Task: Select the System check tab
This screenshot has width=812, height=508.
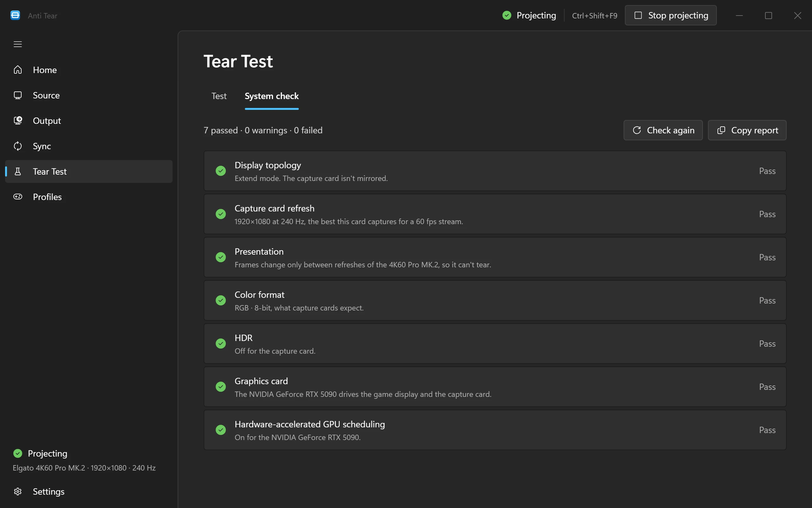Action: [x=272, y=96]
